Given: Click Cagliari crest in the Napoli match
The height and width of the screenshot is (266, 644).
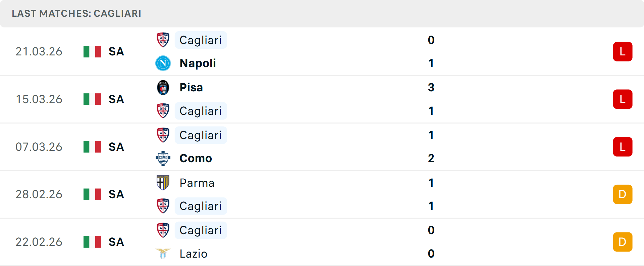Looking at the screenshot, I should 163,40.
